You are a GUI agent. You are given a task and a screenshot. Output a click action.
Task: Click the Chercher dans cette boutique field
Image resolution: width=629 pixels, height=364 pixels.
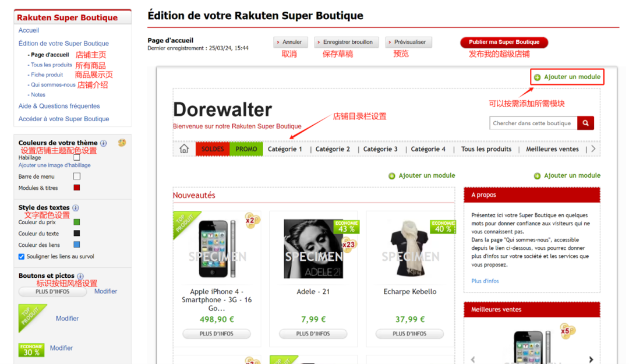(x=533, y=123)
